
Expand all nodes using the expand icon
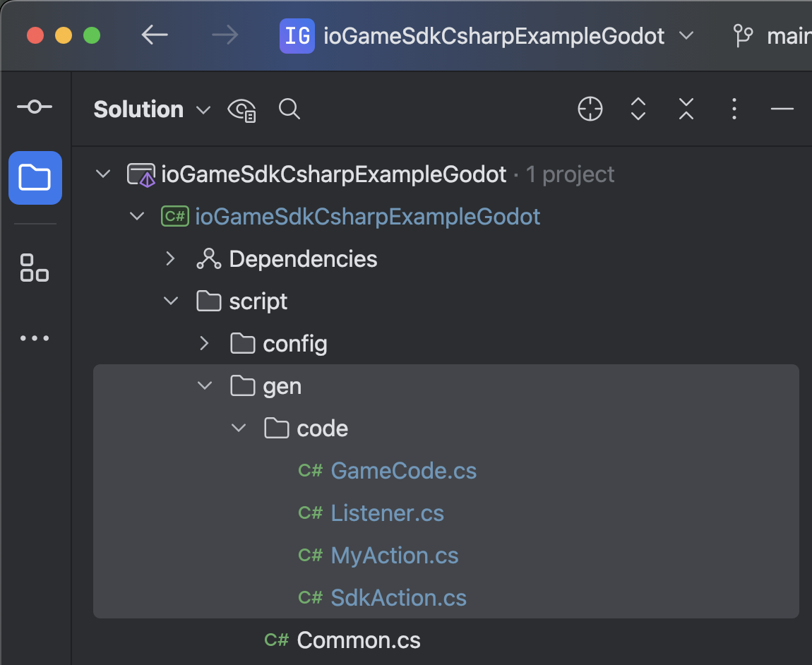(638, 109)
